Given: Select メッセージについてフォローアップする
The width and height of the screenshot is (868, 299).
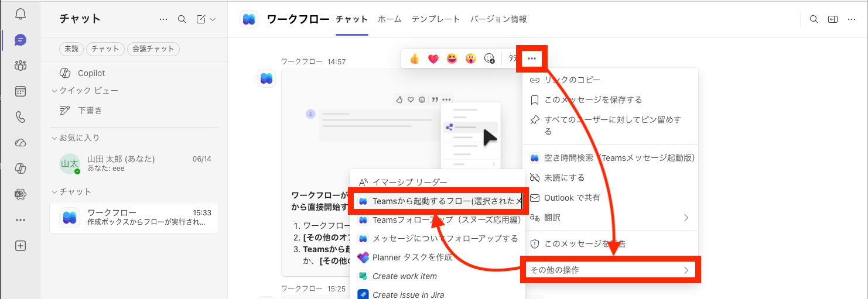Looking at the screenshot, I should pyautogui.click(x=438, y=239).
